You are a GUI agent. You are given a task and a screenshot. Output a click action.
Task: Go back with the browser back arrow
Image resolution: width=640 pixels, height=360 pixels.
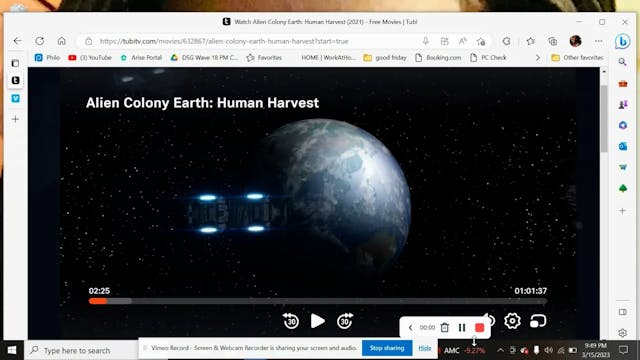[17, 41]
